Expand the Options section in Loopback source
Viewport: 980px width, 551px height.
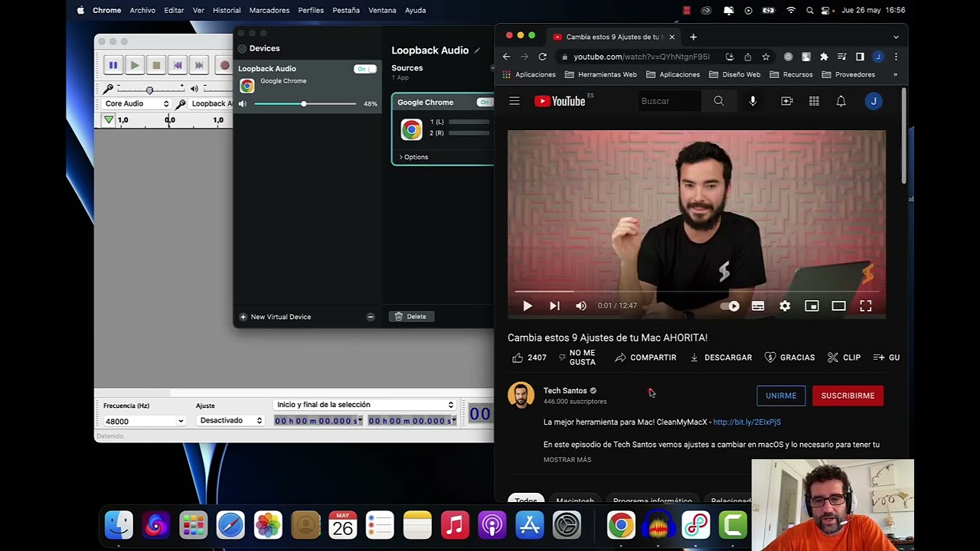(x=413, y=157)
